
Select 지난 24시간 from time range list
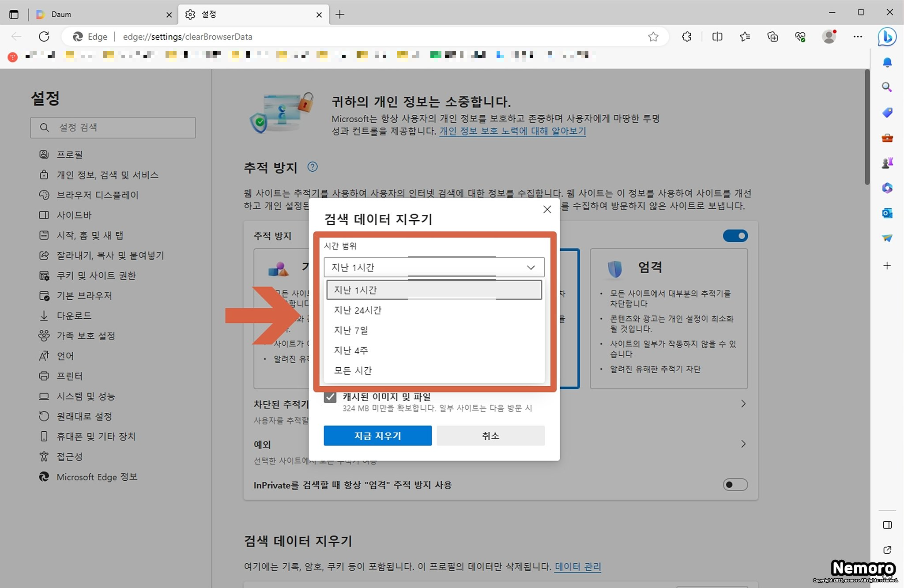coord(358,310)
